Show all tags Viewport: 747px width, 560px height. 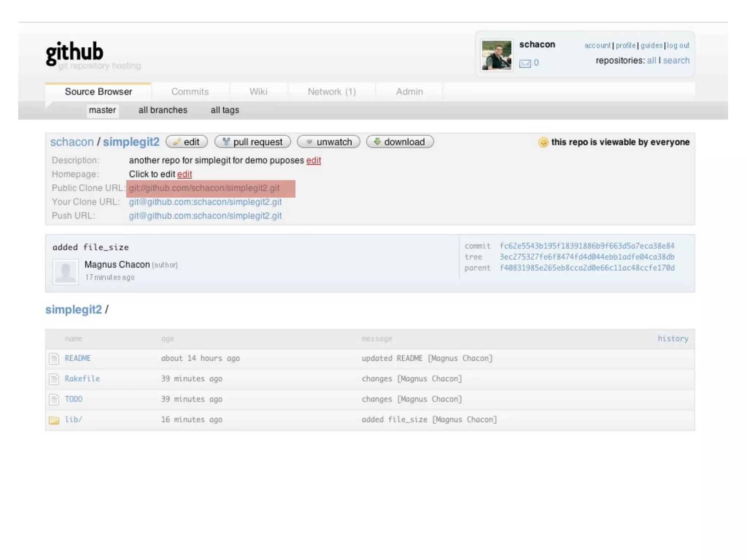[225, 110]
